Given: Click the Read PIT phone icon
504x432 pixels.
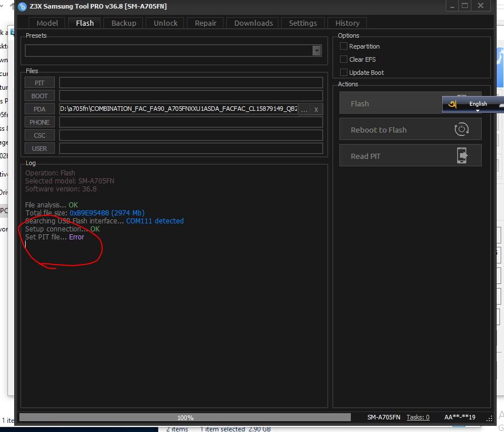Looking at the screenshot, I should coord(462,155).
